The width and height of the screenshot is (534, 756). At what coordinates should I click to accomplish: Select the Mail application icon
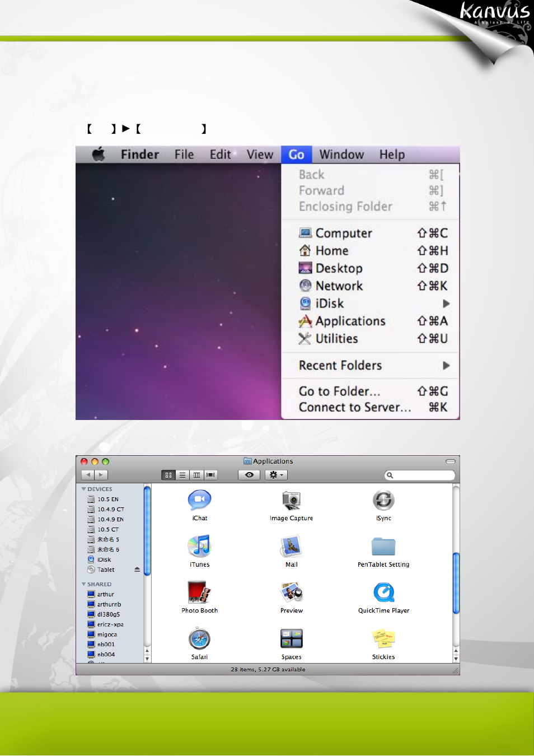click(x=292, y=546)
